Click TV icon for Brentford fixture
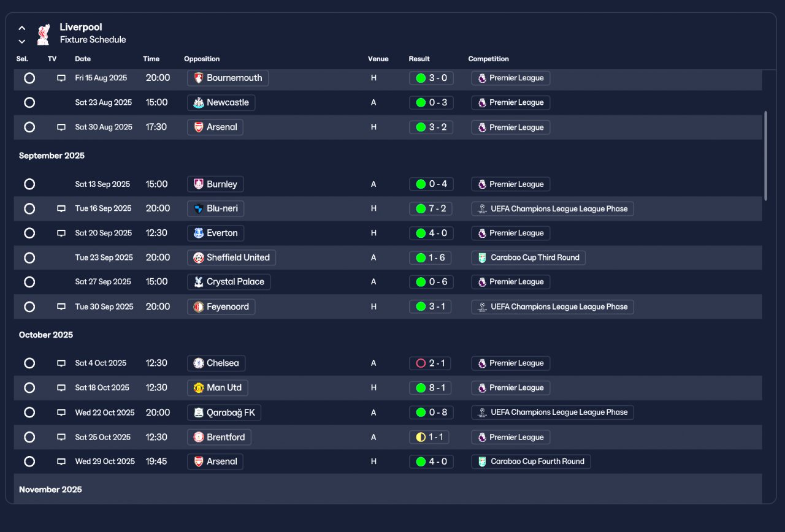 61,438
